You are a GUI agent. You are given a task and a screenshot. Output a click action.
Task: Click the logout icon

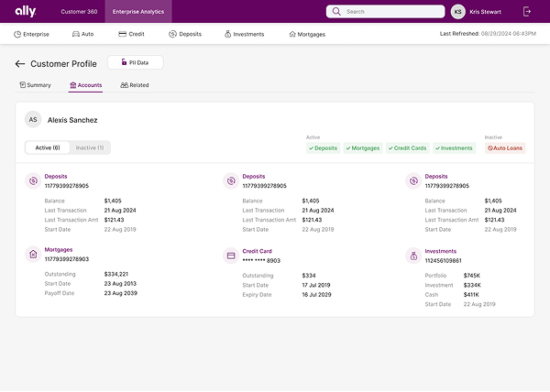tap(527, 12)
